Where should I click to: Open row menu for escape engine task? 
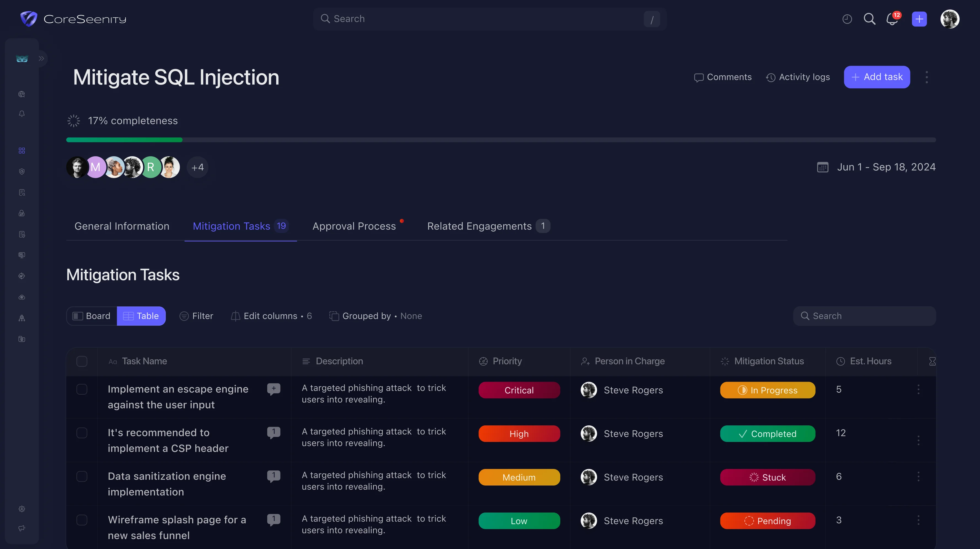[x=918, y=389]
